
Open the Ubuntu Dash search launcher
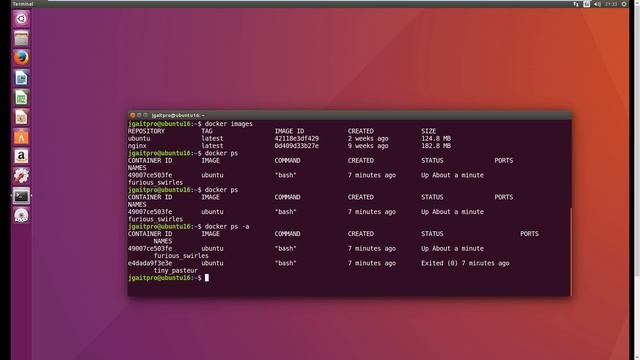pyautogui.click(x=21, y=19)
